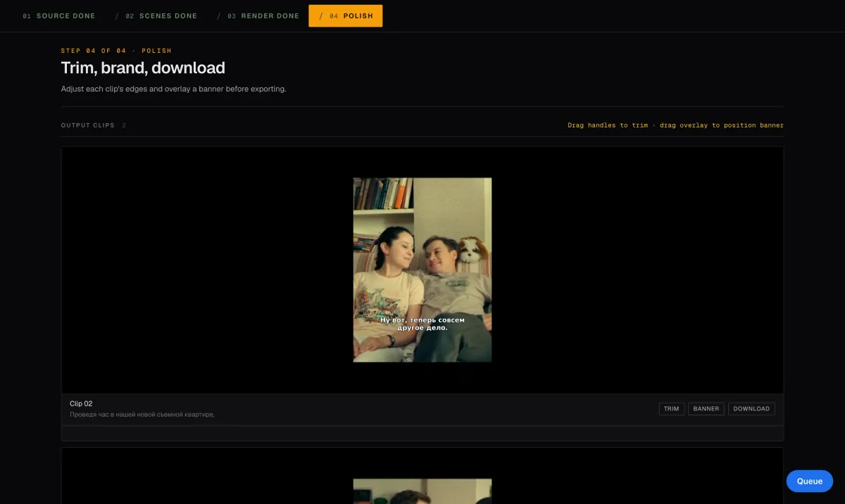The height and width of the screenshot is (504, 845).
Task: Click the Trim button for Clip 02
Action: click(x=672, y=408)
